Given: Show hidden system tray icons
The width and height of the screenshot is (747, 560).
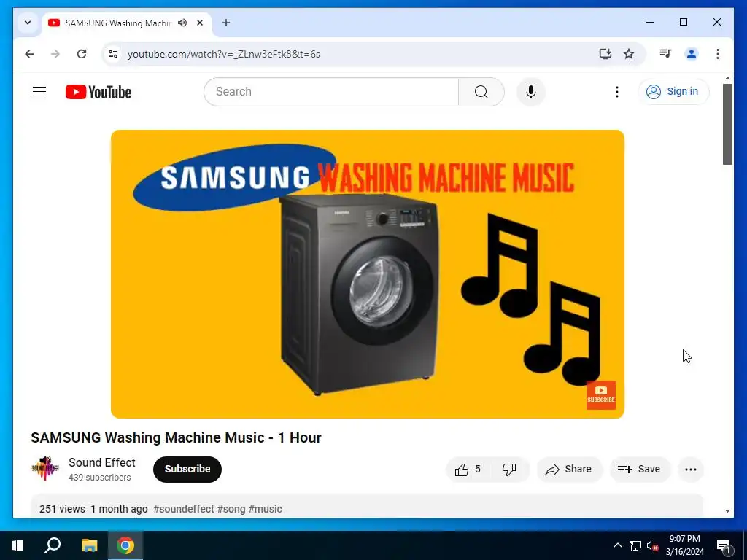Looking at the screenshot, I should click(617, 545).
